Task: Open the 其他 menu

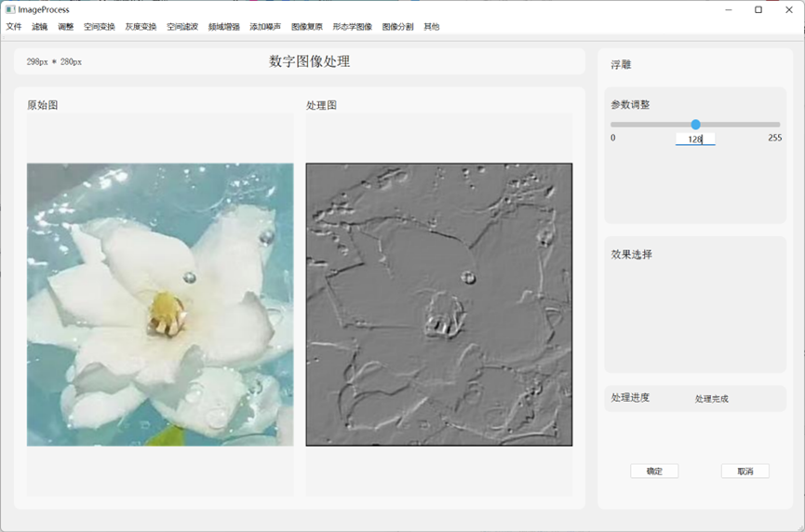Action: point(432,27)
